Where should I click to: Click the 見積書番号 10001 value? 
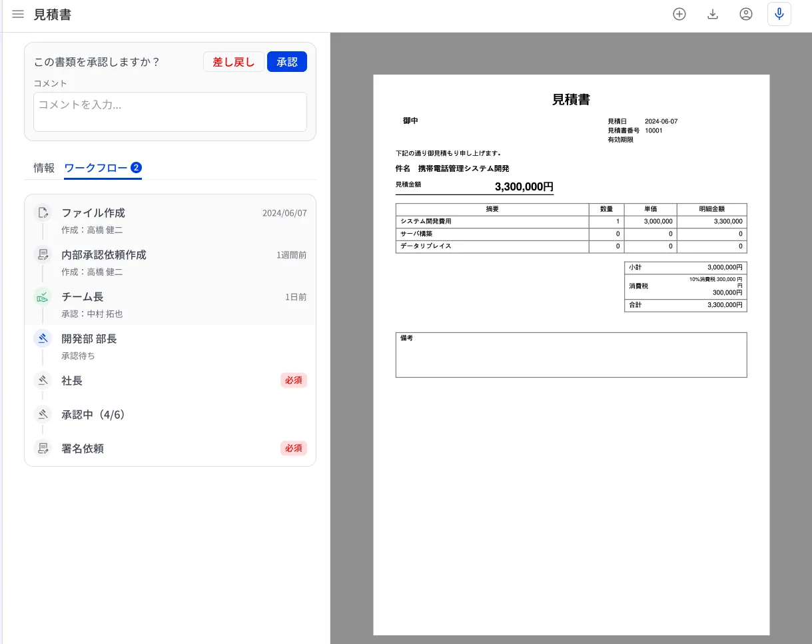click(653, 131)
